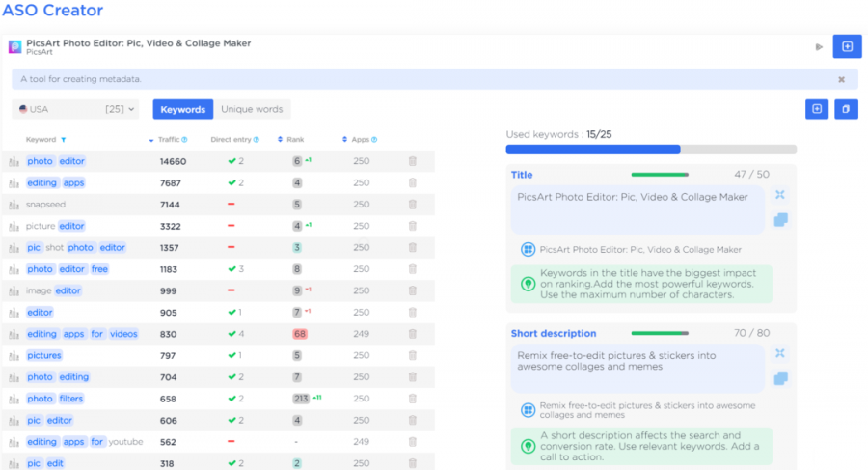The width and height of the screenshot is (868, 470).
Task: Delete the editing apps keyword row
Action: [413, 183]
